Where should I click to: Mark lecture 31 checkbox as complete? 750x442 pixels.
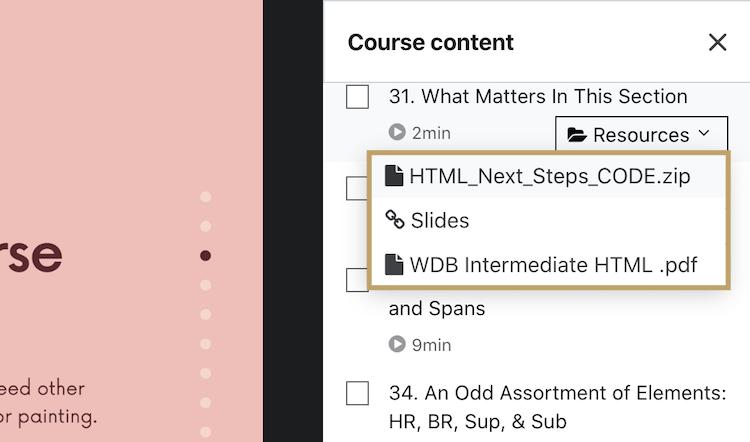(x=358, y=97)
